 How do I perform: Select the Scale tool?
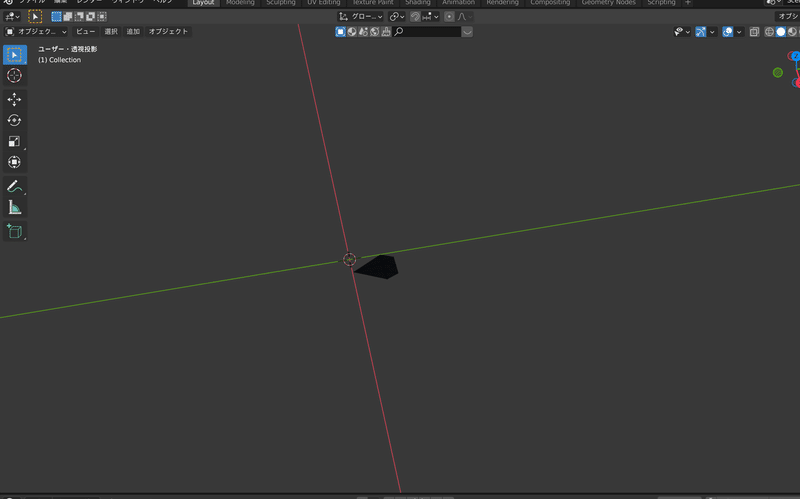point(14,141)
